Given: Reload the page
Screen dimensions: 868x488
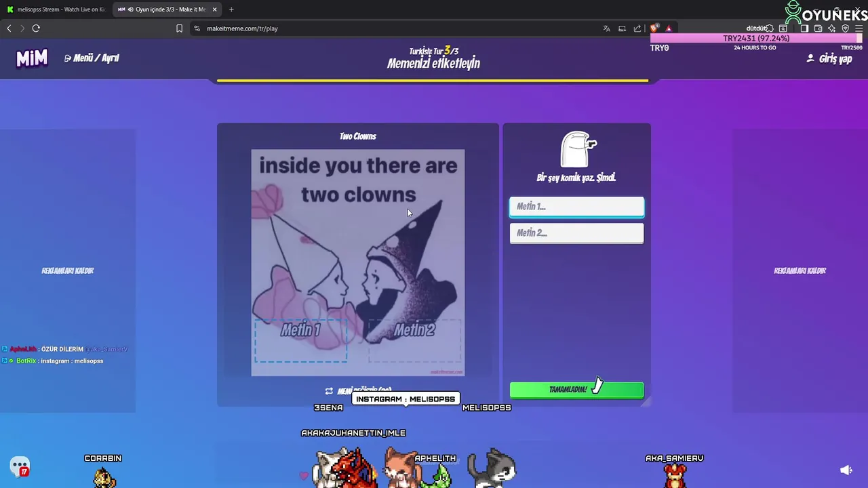Looking at the screenshot, I should 36,28.
